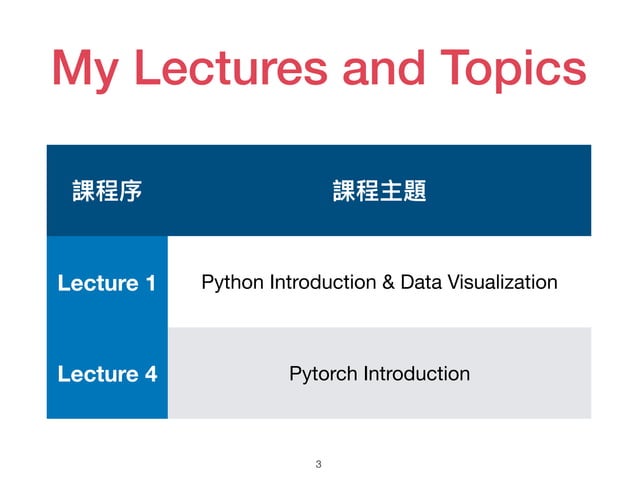Screen dimensions: 638x479
Task: Select the "Python Introduction & Data Visualization" topic text
Action: (379, 282)
